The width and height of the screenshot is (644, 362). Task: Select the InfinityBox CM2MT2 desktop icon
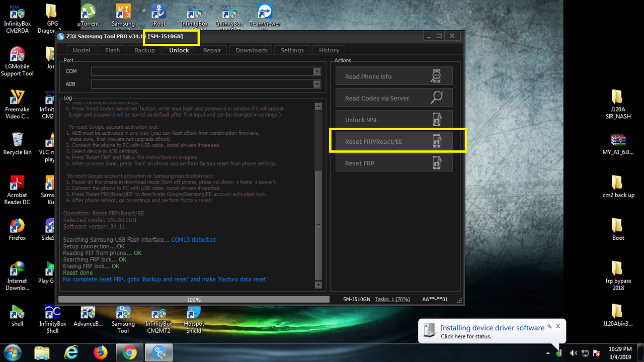(x=158, y=319)
